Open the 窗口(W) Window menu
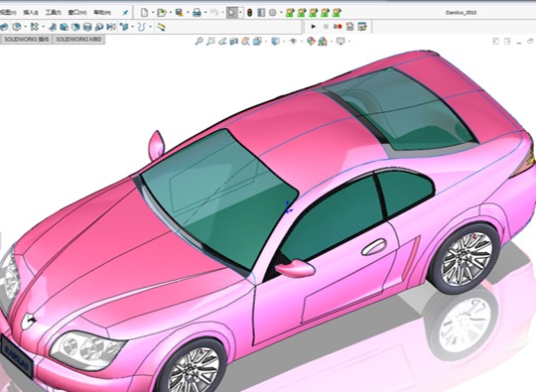 77,13
